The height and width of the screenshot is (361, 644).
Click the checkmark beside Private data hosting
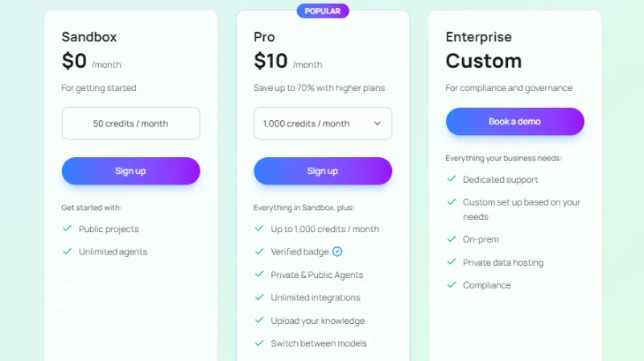point(452,262)
